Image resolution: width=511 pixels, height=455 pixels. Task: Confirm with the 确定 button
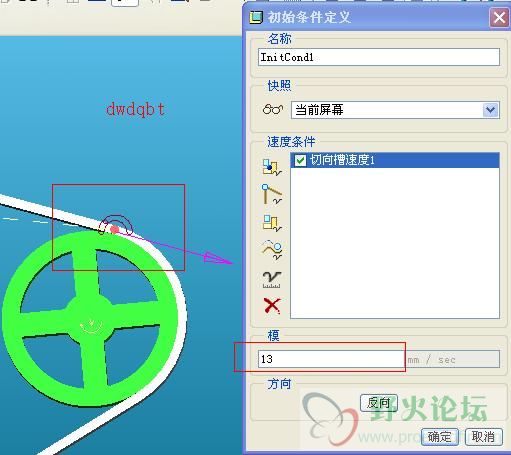pos(440,436)
